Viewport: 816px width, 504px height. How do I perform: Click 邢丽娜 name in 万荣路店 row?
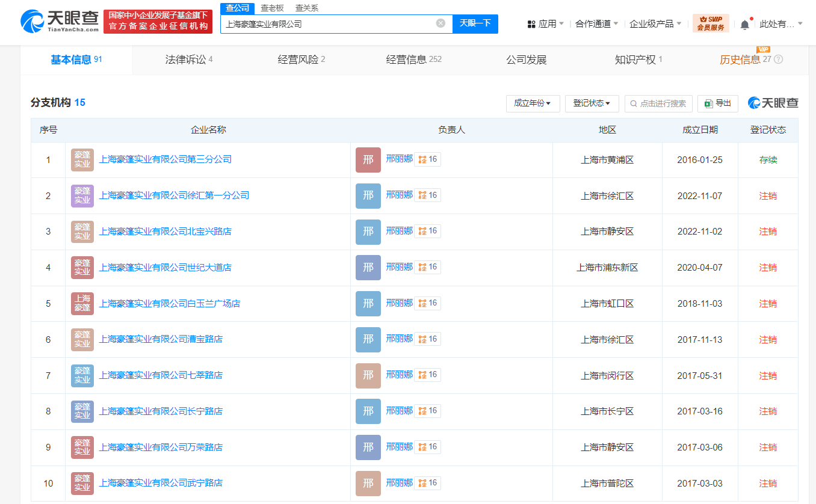coord(400,447)
